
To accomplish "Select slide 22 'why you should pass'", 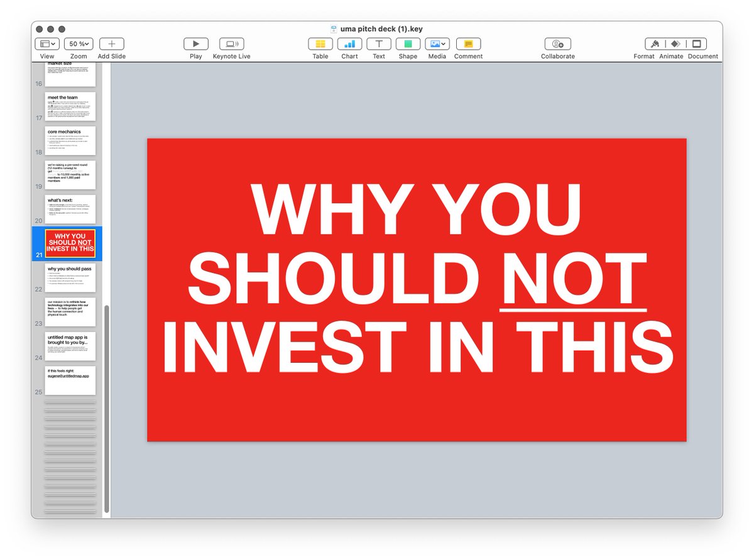I will pyautogui.click(x=70, y=277).
